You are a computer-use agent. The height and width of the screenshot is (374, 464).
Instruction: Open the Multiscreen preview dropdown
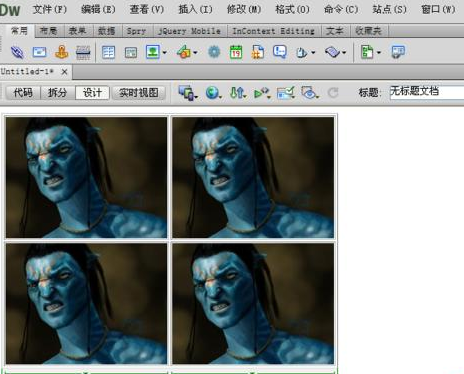188,93
